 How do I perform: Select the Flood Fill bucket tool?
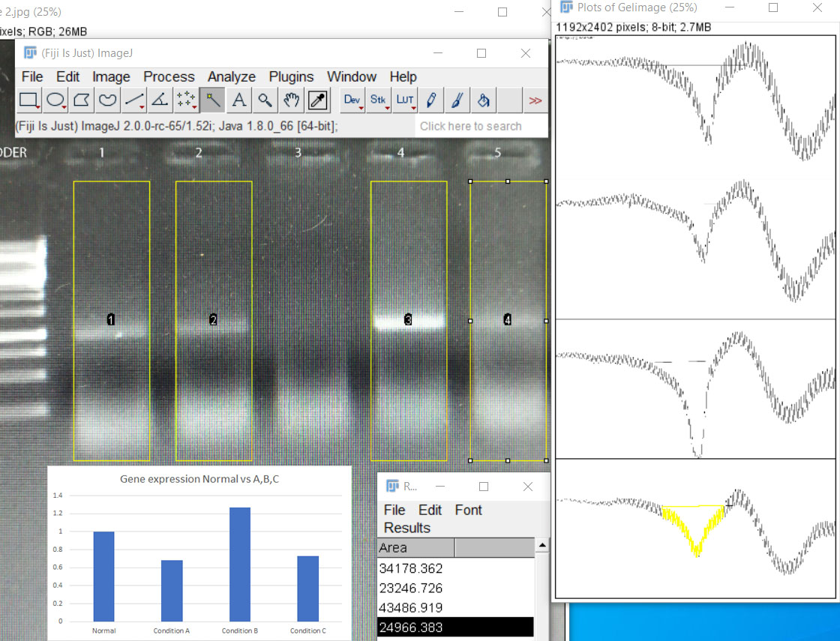(483, 100)
